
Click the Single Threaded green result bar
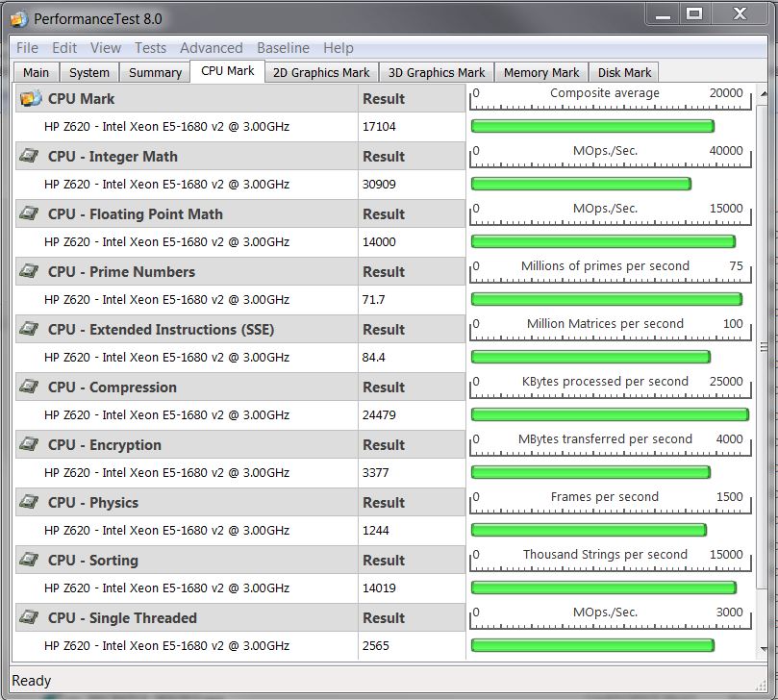(x=592, y=645)
